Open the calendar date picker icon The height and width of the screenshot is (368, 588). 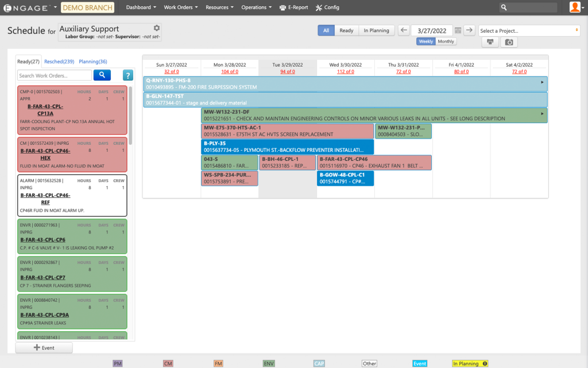[x=458, y=30]
